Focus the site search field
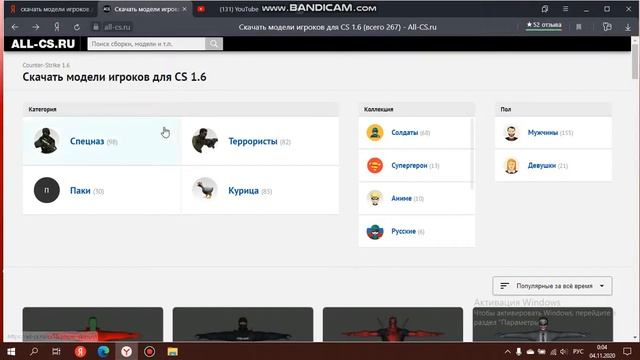Viewport: 640px width, 360px height. 146,44
